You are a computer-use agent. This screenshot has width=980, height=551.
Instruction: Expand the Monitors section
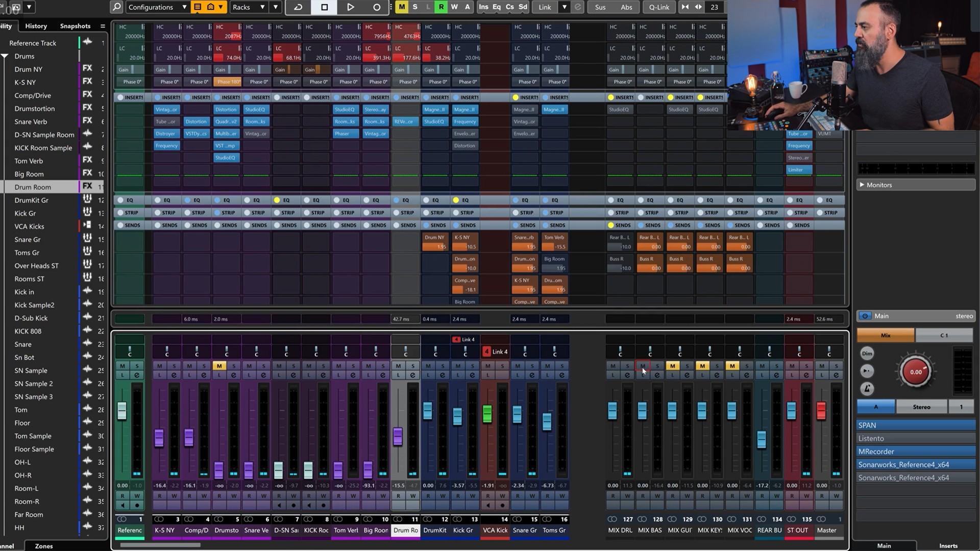click(862, 185)
